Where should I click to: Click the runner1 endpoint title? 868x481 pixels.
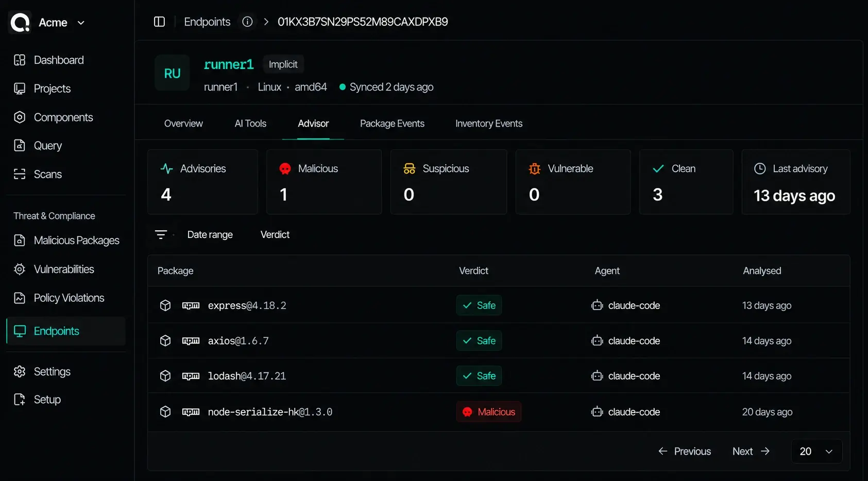[x=229, y=64]
